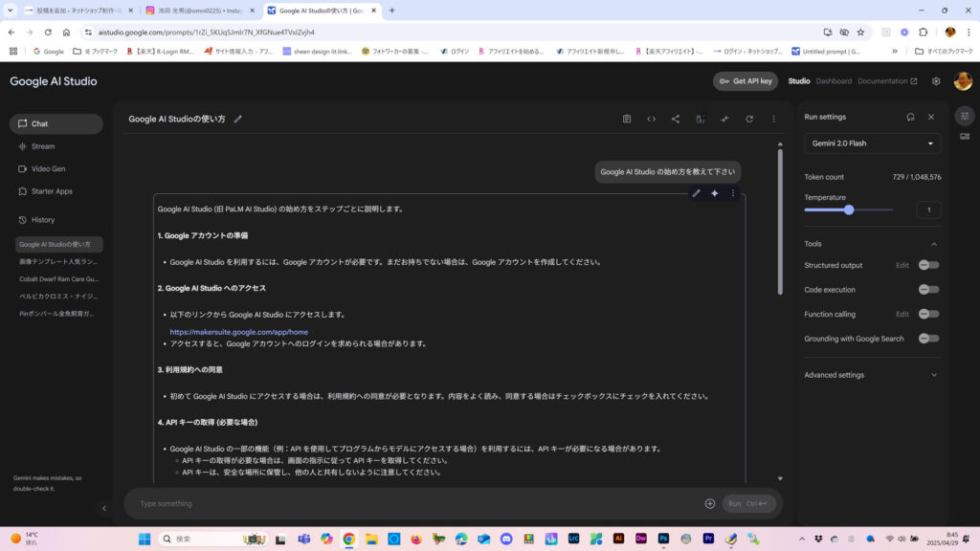Open history item starting with Pinポンパール
980x551 pixels.
tap(58, 314)
